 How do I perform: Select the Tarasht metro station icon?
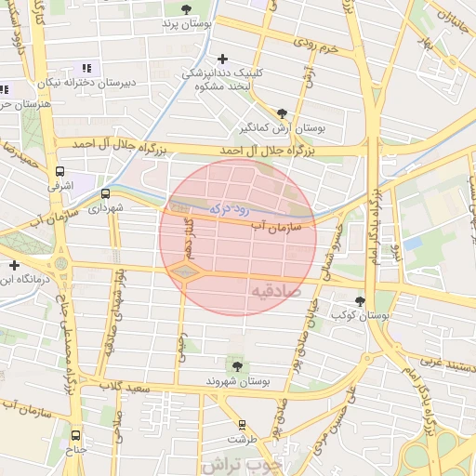[242, 426]
